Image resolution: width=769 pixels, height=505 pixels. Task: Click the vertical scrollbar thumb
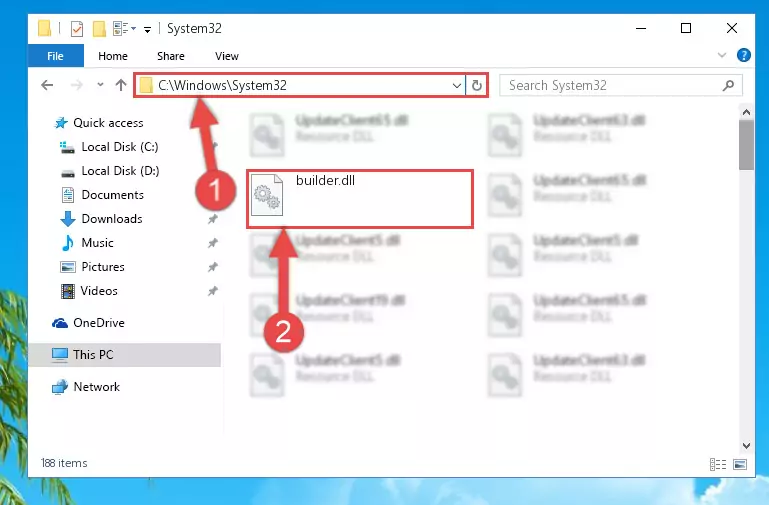(746, 145)
